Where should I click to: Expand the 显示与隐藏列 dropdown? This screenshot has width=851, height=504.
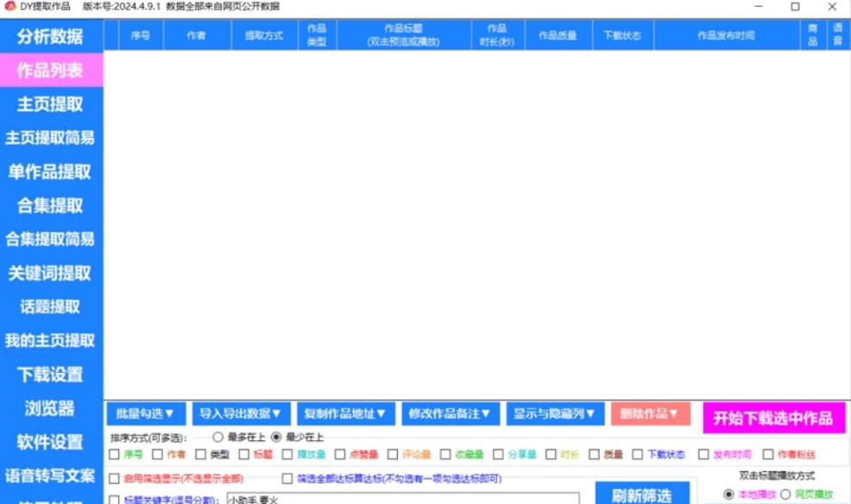click(555, 414)
